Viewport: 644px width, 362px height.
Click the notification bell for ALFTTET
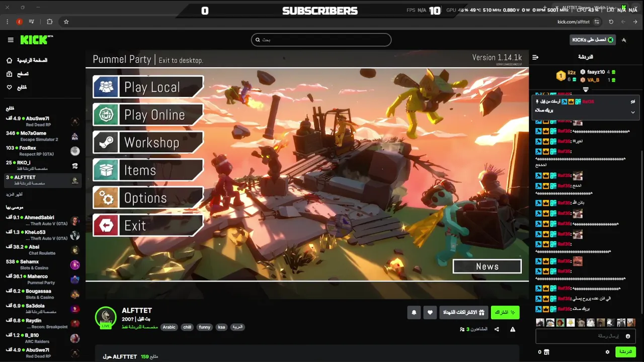414,312
